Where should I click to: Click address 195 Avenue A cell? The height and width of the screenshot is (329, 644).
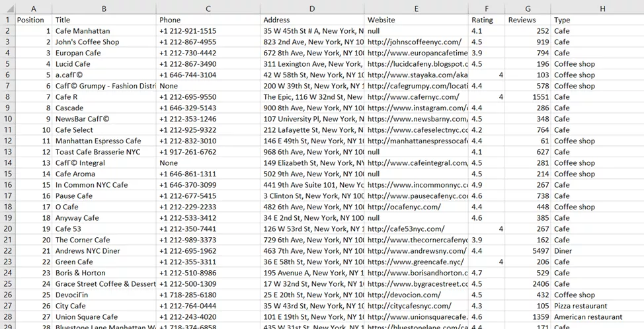(x=312, y=273)
